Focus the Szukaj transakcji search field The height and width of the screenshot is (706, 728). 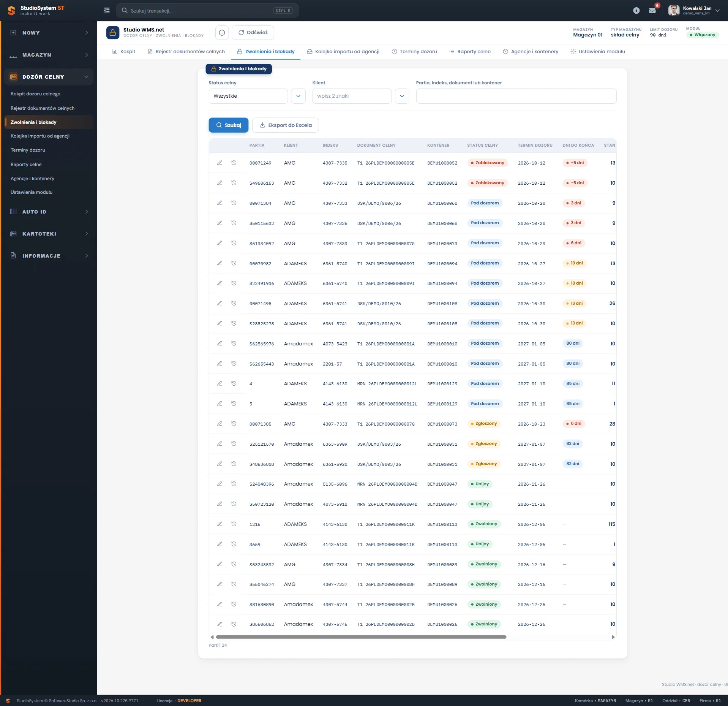tap(207, 11)
